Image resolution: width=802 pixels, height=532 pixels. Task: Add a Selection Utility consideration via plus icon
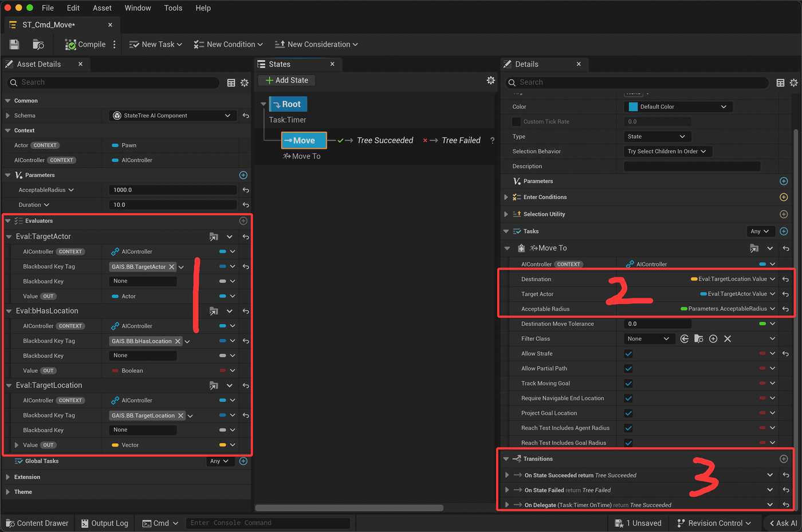tap(784, 214)
